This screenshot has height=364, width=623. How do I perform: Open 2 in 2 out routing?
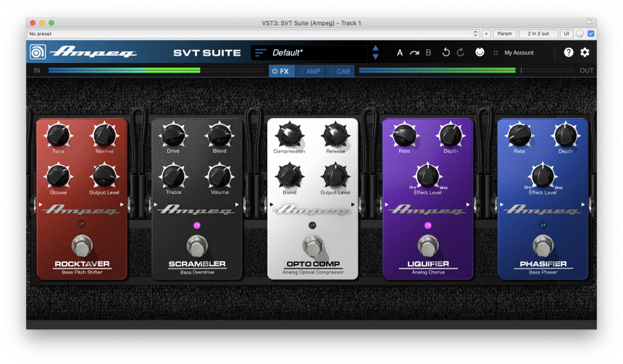pos(538,34)
